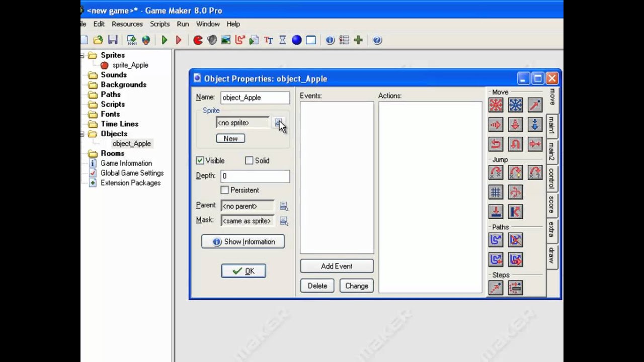
Task: Switch to the main1 actions tab
Action: coord(551,126)
